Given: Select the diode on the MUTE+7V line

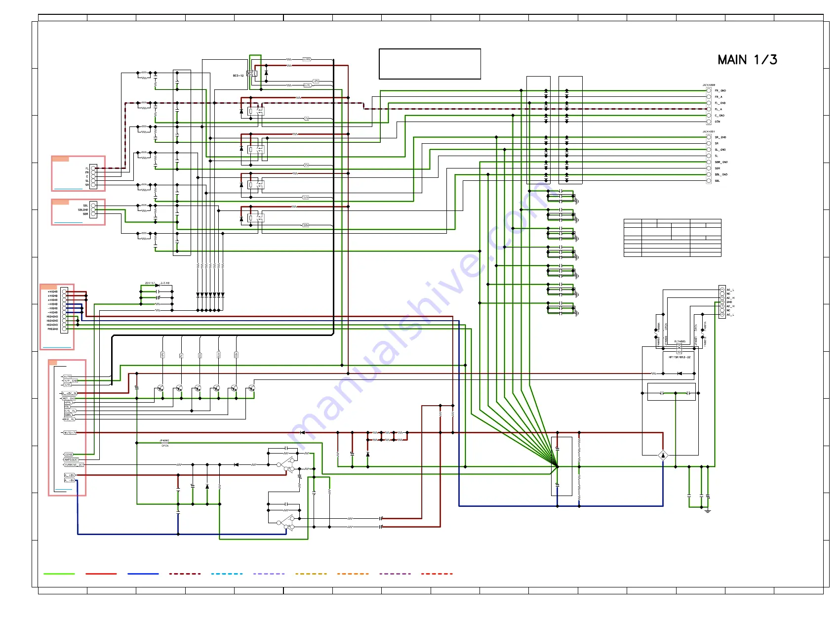Looking at the screenshot, I should pos(303,433).
